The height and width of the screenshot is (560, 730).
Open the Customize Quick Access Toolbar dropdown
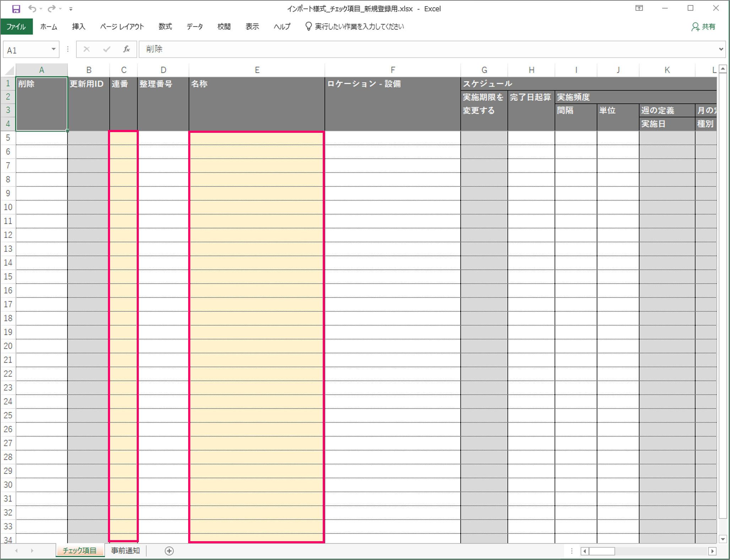[71, 9]
